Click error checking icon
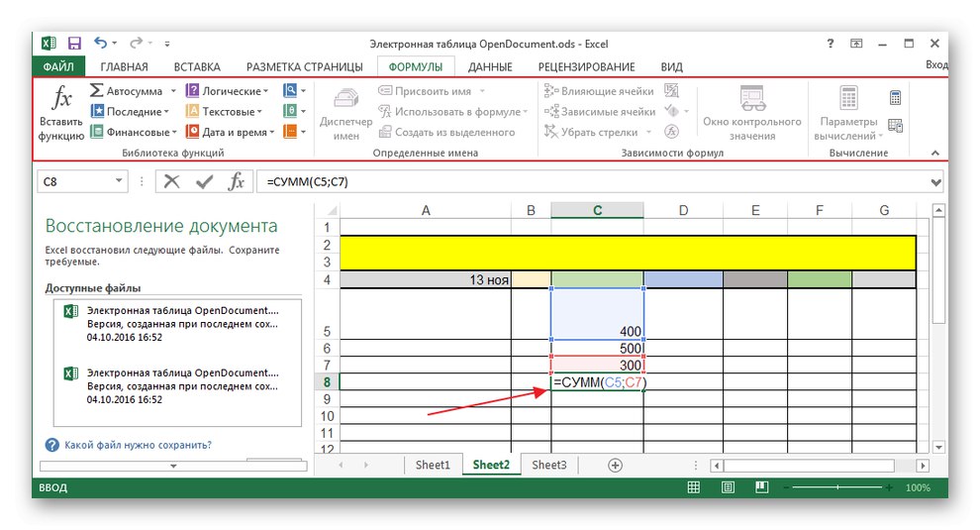The image size is (980, 530). pos(672,111)
